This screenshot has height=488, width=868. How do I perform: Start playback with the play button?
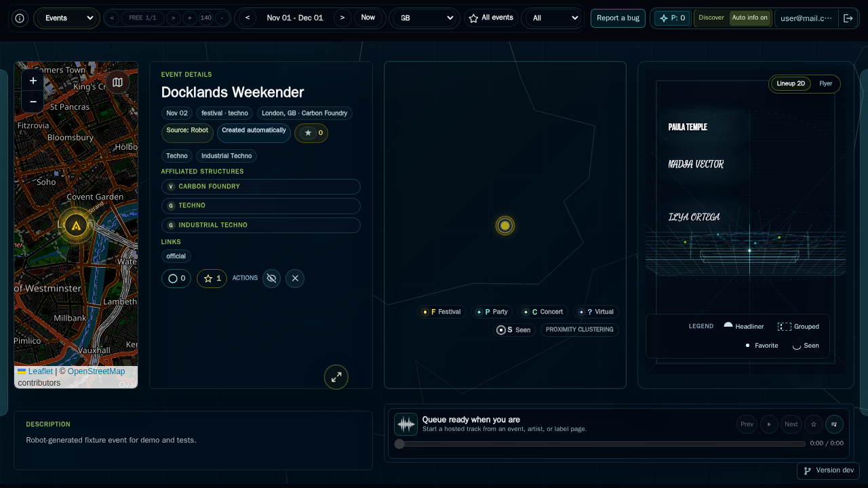[769, 424]
